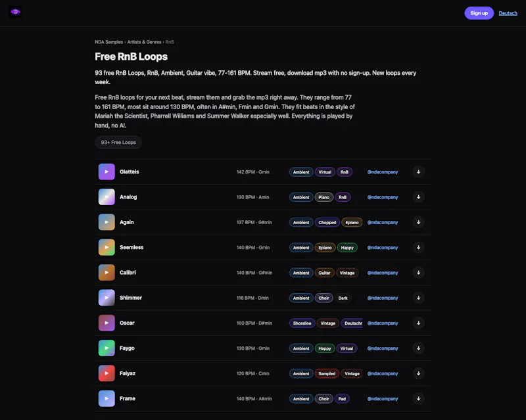Go to NDA Samples breadcrumb
526x420 pixels.
[x=108, y=42]
